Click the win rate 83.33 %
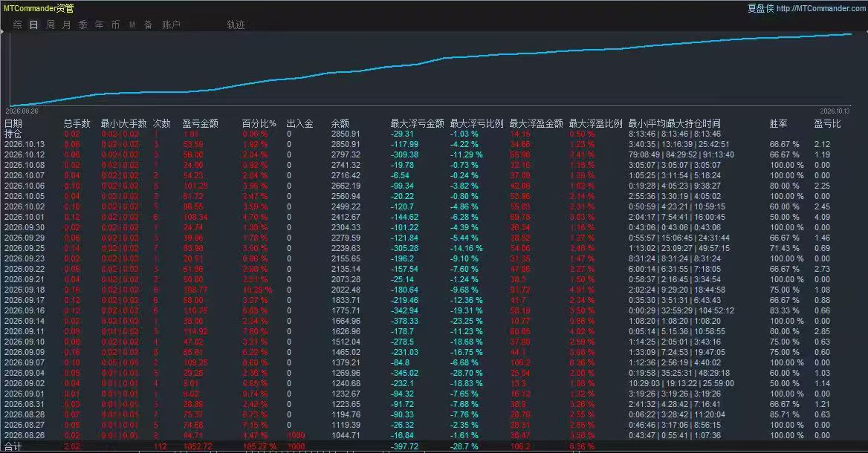The height and width of the screenshot is (453, 868). [x=786, y=311]
